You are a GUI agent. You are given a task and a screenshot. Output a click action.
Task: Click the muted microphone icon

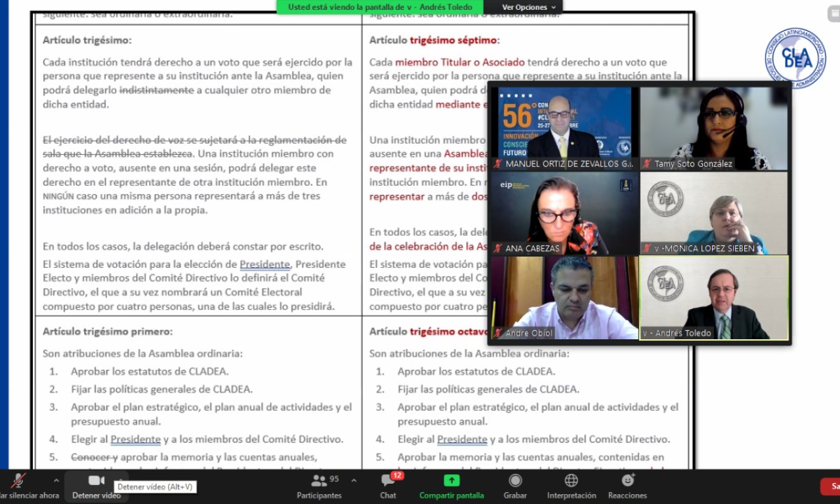18,481
